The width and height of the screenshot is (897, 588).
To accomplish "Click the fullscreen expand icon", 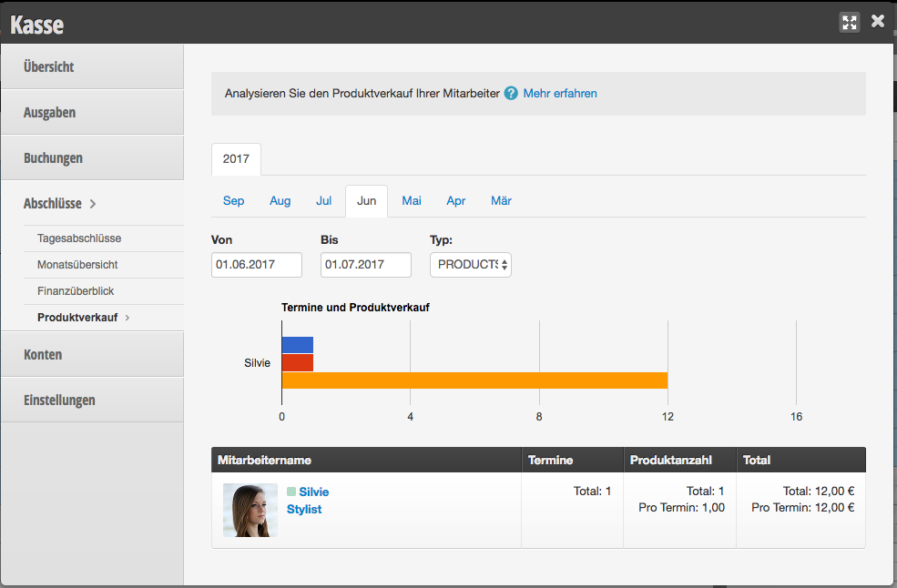I will [x=850, y=23].
